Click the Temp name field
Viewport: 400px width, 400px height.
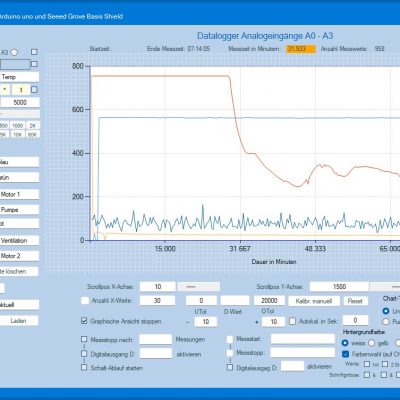pyautogui.click(x=19, y=77)
